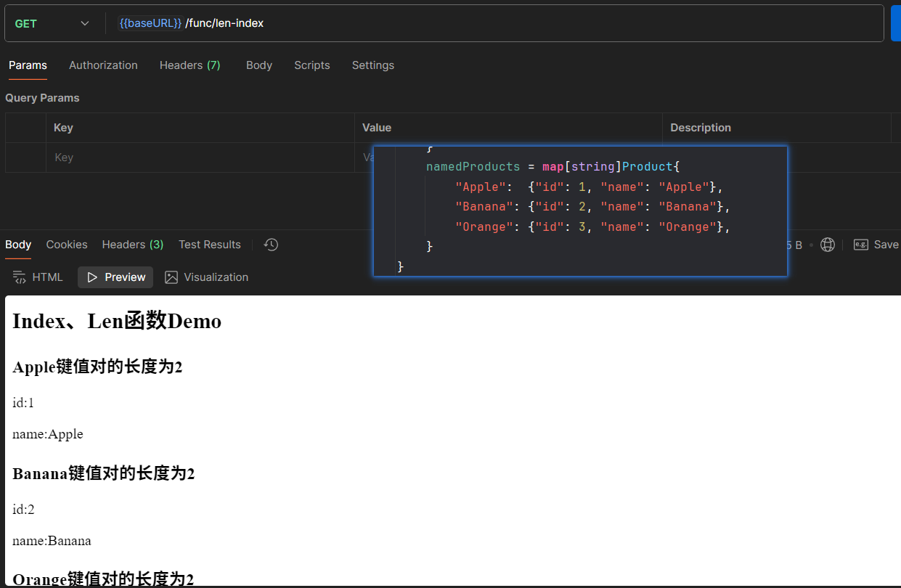Open the HTML format dropdown
Image resolution: width=901 pixels, height=588 pixels.
click(x=38, y=277)
